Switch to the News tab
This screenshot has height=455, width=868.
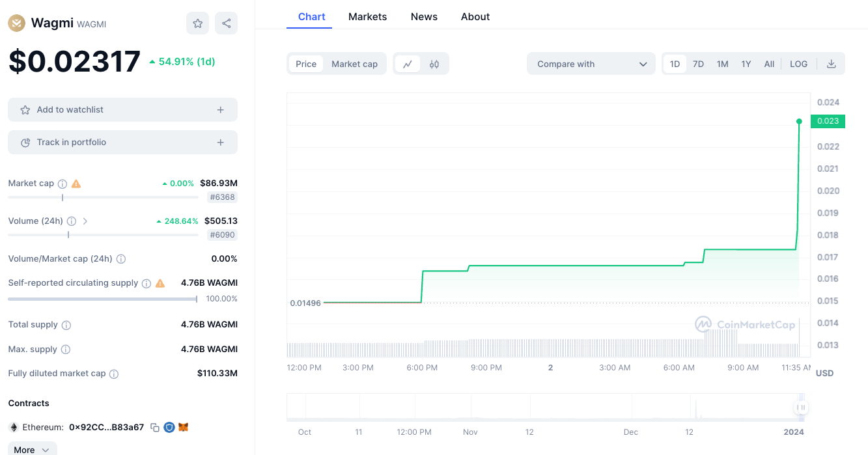(x=424, y=17)
